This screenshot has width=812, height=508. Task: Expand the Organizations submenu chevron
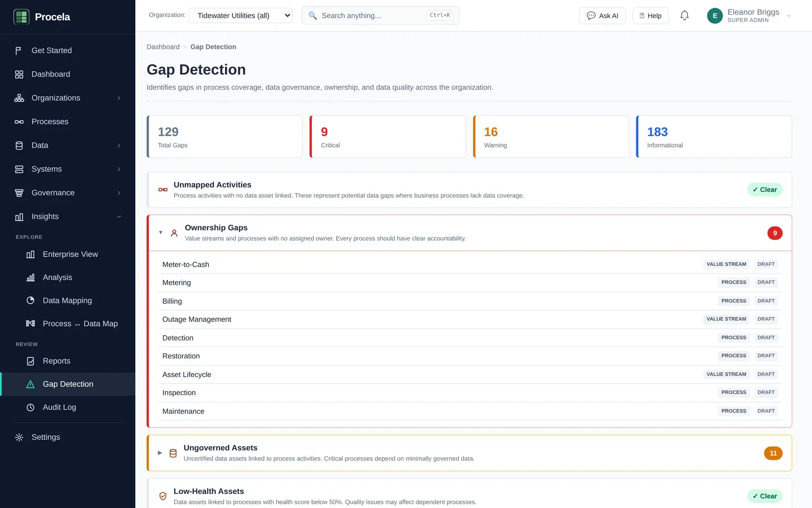[x=119, y=98]
